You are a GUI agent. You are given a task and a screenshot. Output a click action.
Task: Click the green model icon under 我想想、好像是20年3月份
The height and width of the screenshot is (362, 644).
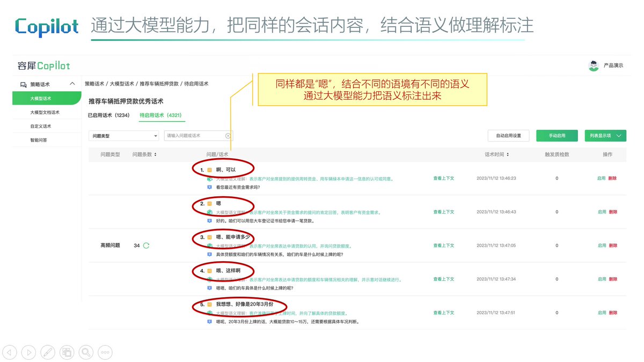210,313
